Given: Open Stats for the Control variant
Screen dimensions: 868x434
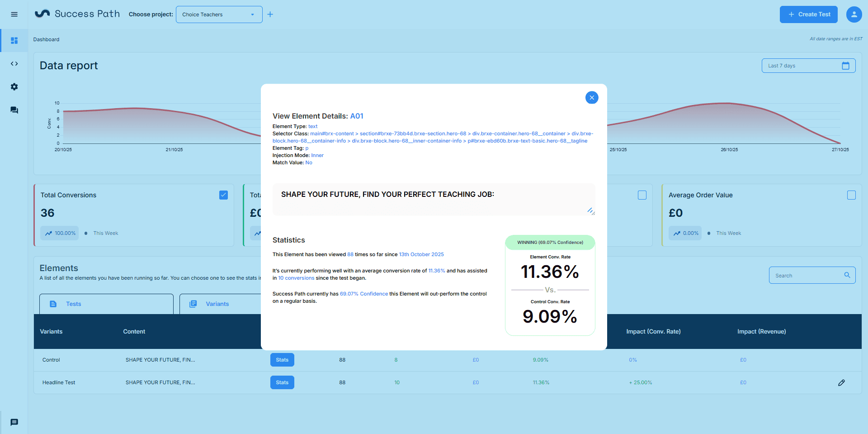Looking at the screenshot, I should click(282, 360).
